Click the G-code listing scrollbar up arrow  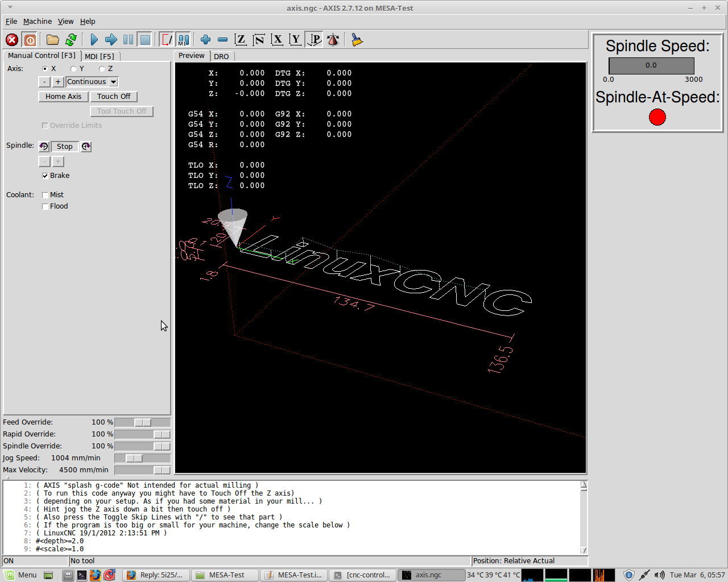tap(584, 485)
